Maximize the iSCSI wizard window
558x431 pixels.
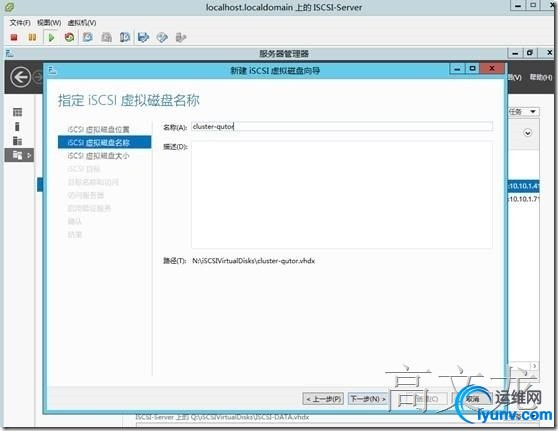(x=472, y=68)
